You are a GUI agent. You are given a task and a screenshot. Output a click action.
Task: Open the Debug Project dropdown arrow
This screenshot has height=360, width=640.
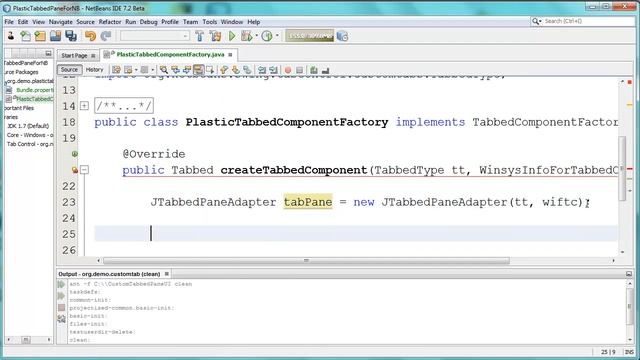[256, 36]
